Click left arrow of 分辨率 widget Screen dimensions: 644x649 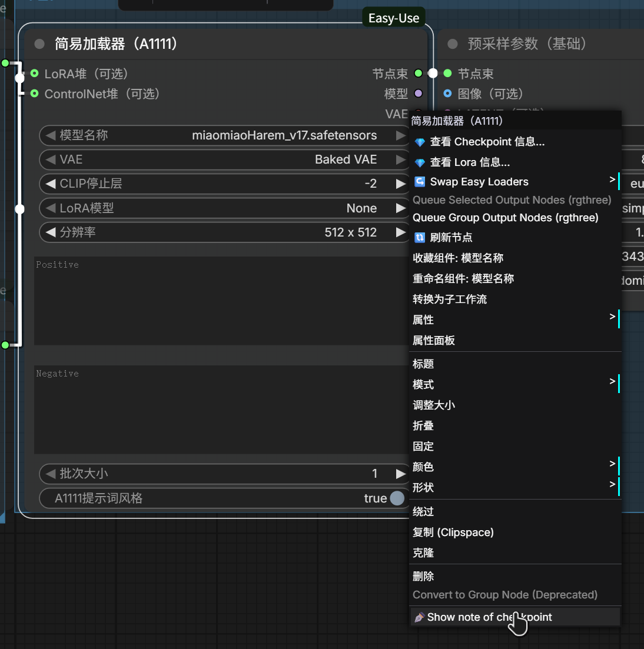51,232
